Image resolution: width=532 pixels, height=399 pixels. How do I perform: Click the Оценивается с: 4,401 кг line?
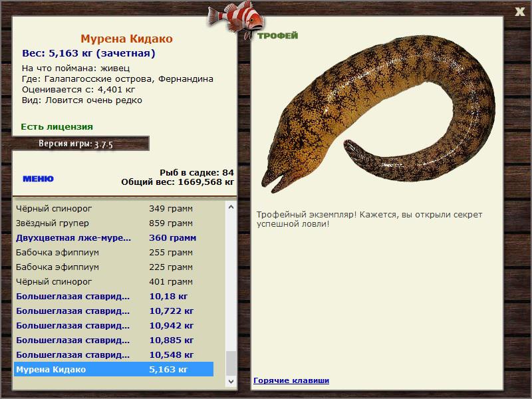(x=78, y=90)
